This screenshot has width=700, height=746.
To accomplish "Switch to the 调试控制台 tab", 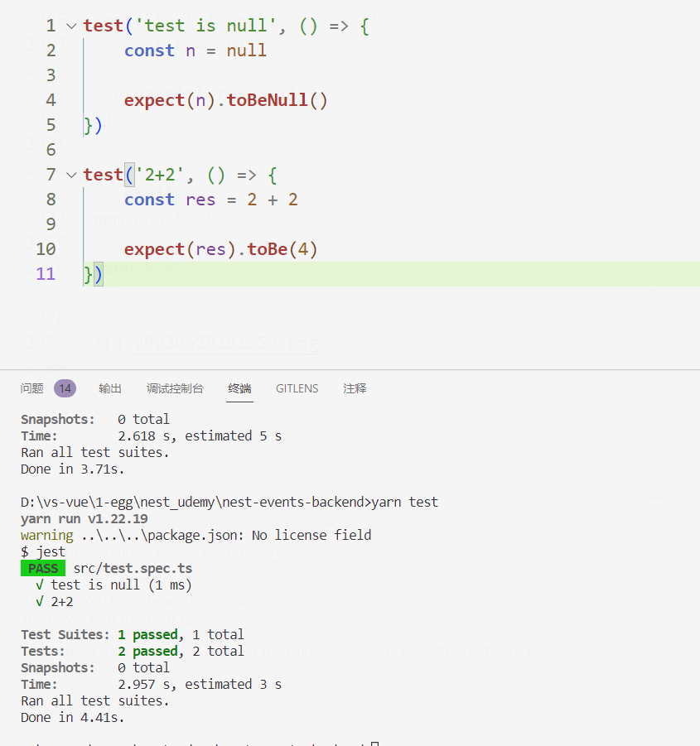I will [x=175, y=388].
